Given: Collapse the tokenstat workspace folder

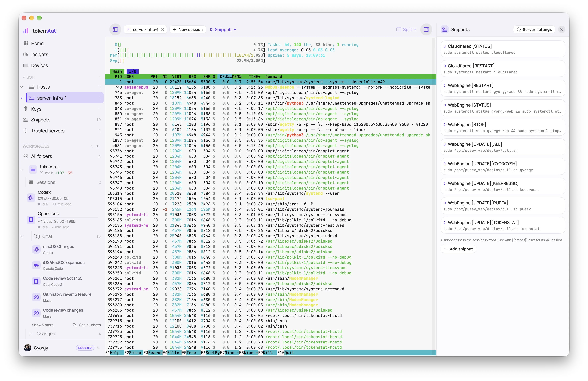Looking at the screenshot, I should click(x=22, y=169).
